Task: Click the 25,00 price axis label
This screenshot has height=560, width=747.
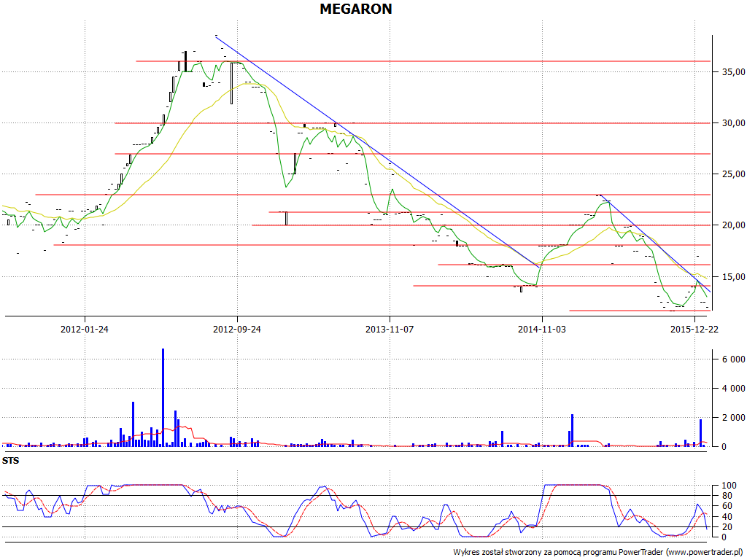Action: pyautogui.click(x=734, y=174)
